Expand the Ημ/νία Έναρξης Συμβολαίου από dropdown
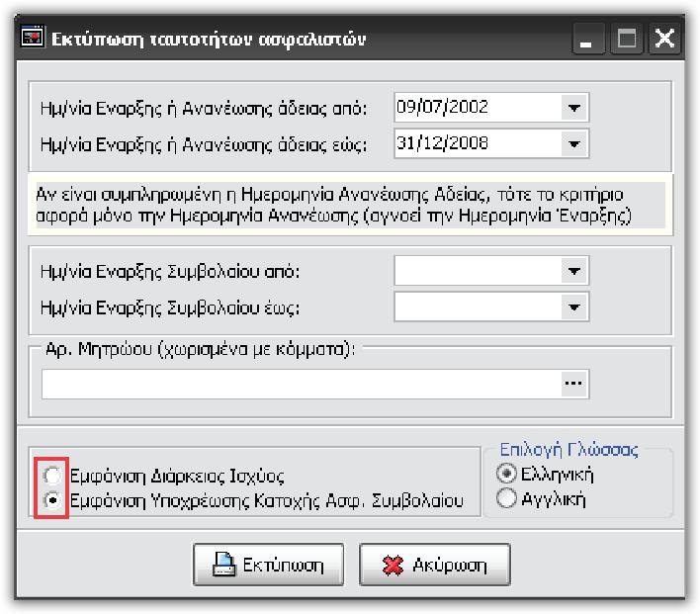The width and height of the screenshot is (700, 614). 574,271
